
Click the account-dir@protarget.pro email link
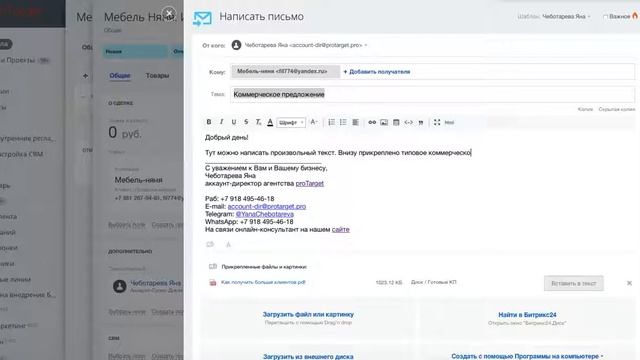click(x=267, y=207)
